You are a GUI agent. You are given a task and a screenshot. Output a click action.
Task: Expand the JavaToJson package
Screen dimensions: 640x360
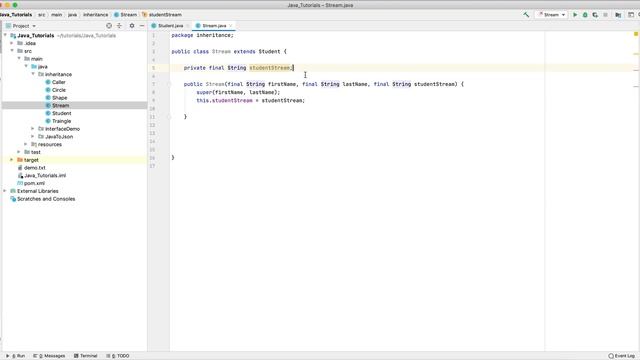coord(33,137)
